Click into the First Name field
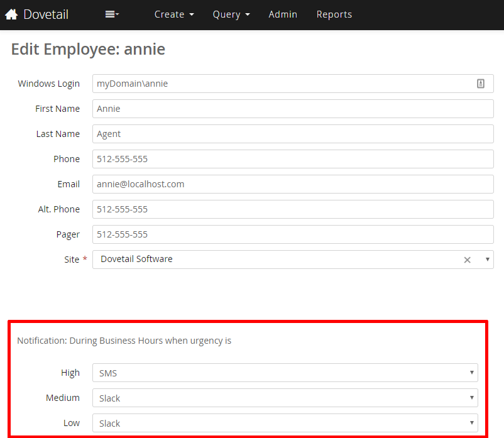The width and height of the screenshot is (504, 438). coord(293,109)
